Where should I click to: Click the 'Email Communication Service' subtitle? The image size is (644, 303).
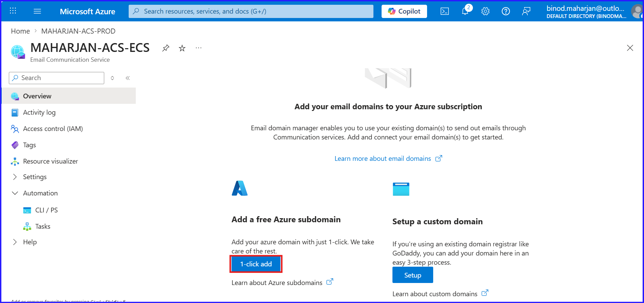70,60
